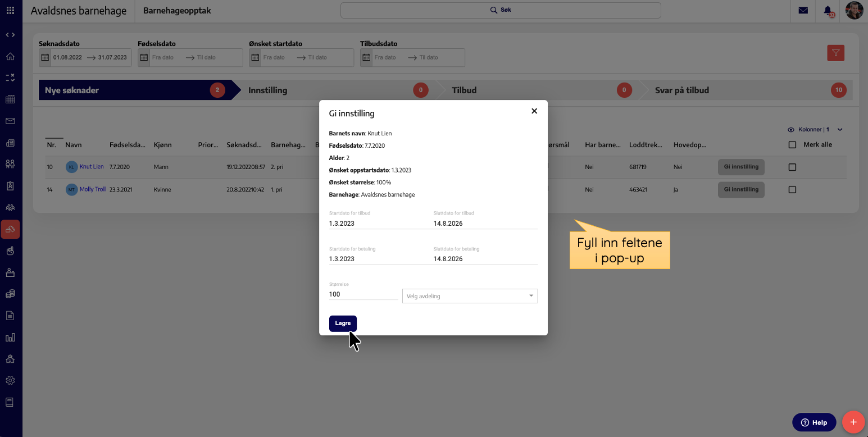Click the Lagre button
Screen dimensions: 868x437
[343, 324]
